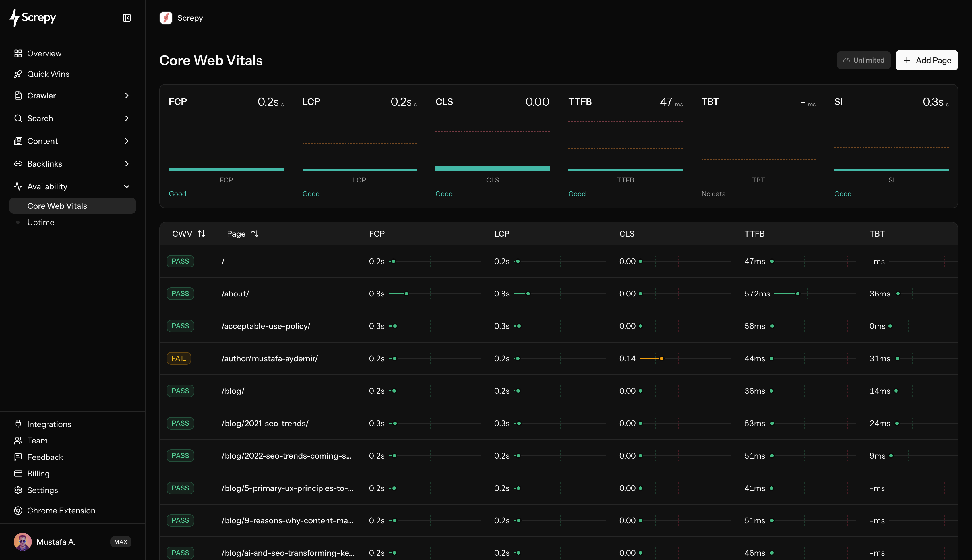Click the LCP column header

point(502,234)
